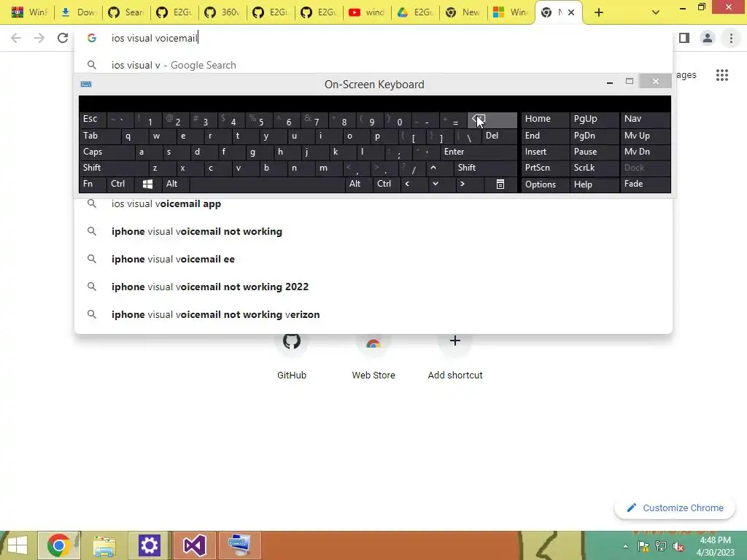Select suggestion 'ios visual voicemail app'
The image size is (747, 560).
click(x=373, y=204)
